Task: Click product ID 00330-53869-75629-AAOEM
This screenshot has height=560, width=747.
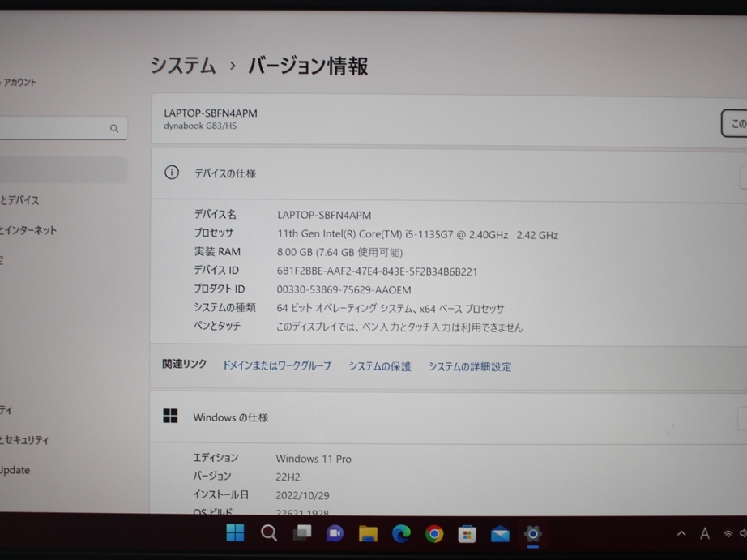Action: click(x=344, y=290)
